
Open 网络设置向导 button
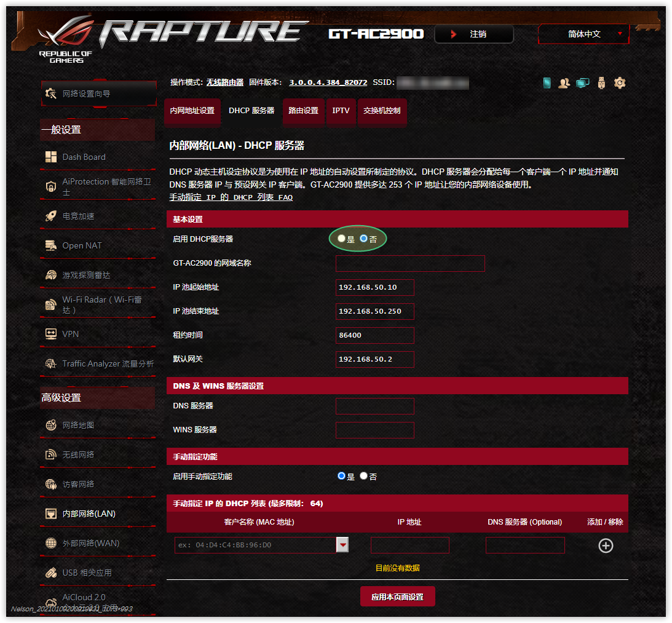pos(99,93)
